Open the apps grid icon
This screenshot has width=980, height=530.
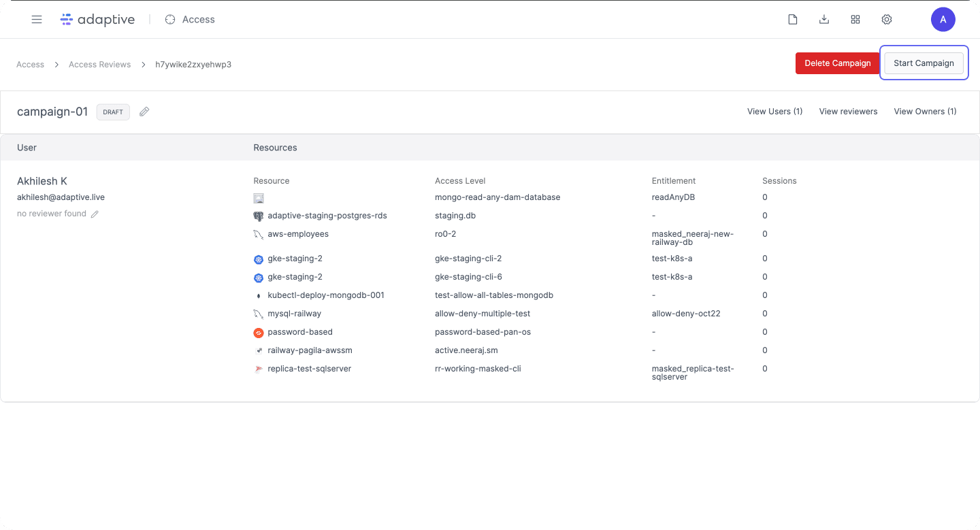click(855, 20)
